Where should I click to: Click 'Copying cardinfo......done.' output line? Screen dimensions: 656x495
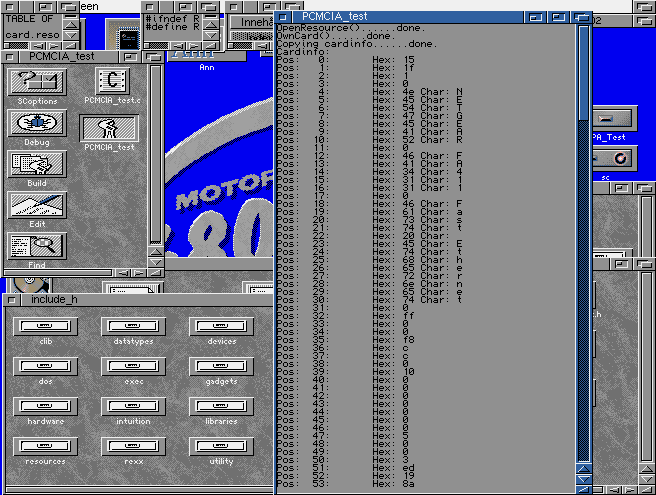[x=357, y=44]
